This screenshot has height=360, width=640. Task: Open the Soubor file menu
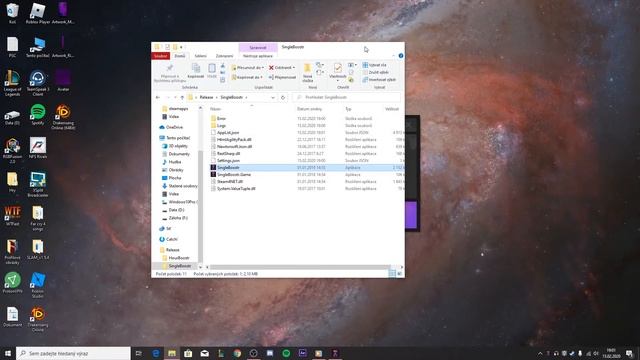160,56
